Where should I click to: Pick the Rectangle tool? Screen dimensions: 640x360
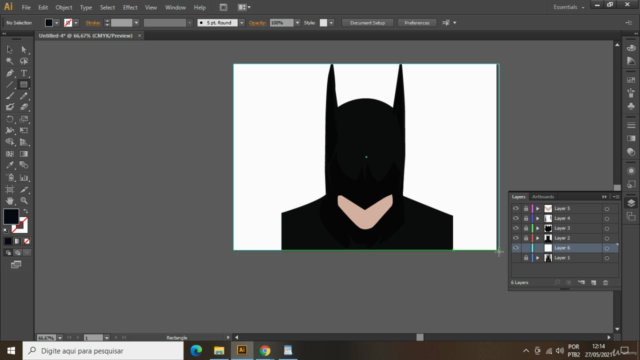[24, 84]
